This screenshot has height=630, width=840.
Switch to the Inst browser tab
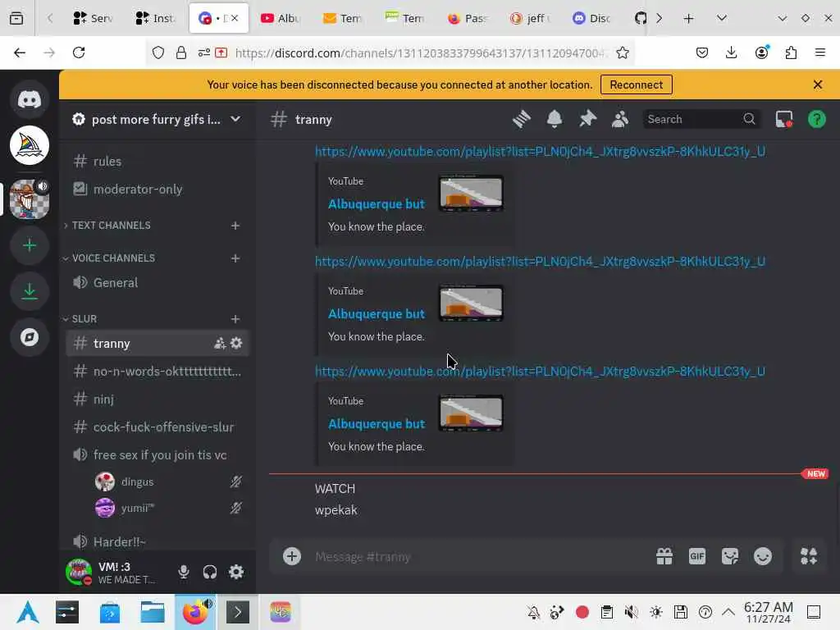pyautogui.click(x=155, y=18)
